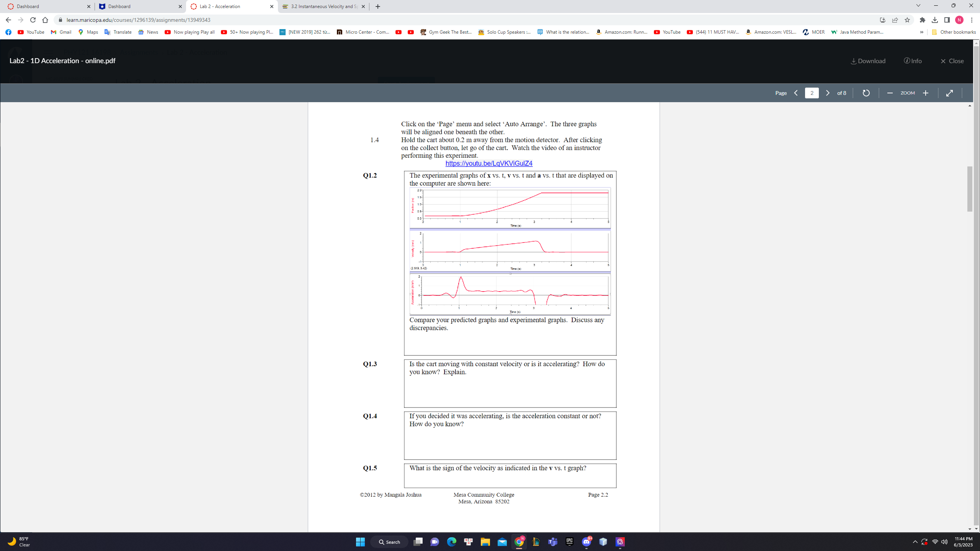Viewport: 980px width, 551px height.
Task: Click the PDF vertical scrollbar thumb
Action: click(x=970, y=188)
